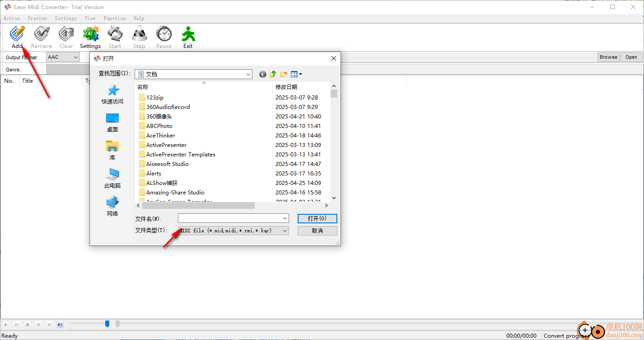Select This PC (此电脑) in sidebar
The image size is (644, 340).
coord(112,179)
